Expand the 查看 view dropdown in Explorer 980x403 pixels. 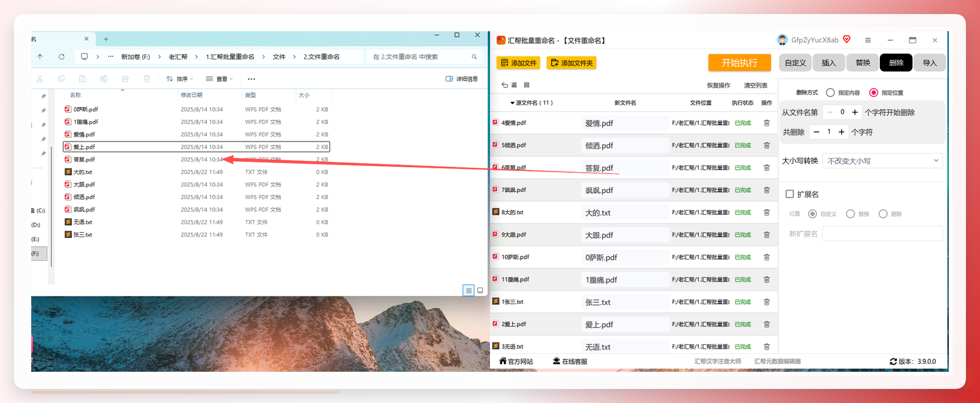coord(219,79)
